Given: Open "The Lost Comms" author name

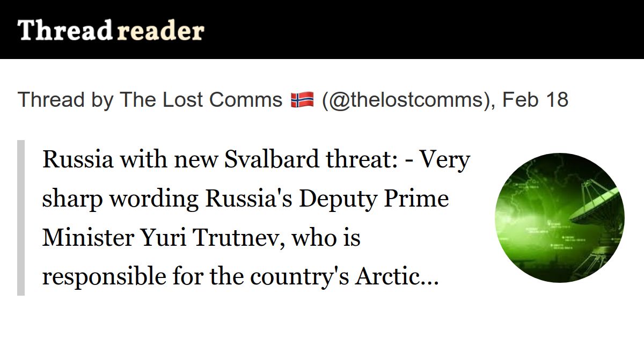Looking at the screenshot, I should point(201,100).
